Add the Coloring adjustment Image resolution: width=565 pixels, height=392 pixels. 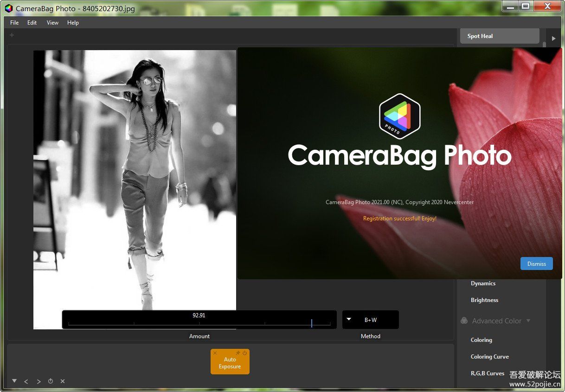482,340
